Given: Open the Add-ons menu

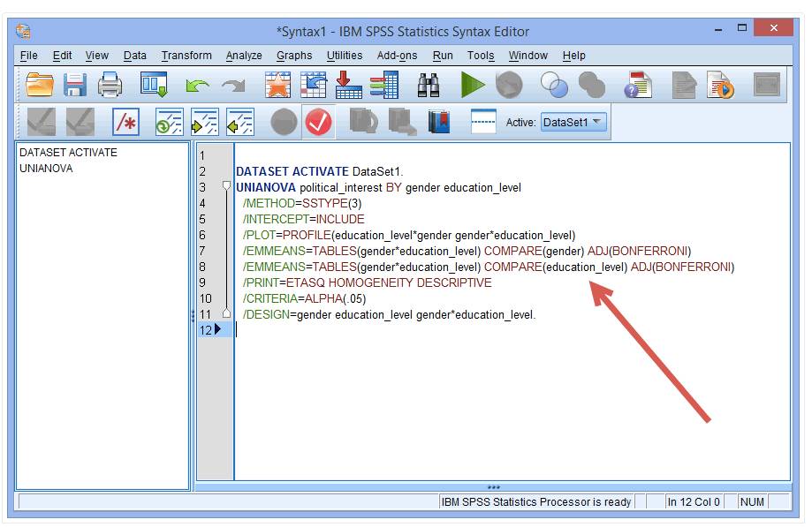Looking at the screenshot, I should coord(397,56).
